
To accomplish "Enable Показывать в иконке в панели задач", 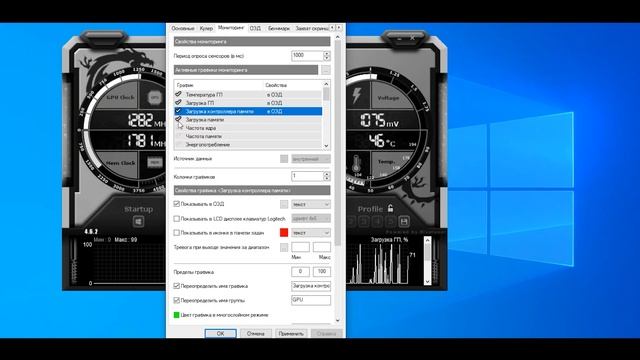I will click(x=176, y=233).
